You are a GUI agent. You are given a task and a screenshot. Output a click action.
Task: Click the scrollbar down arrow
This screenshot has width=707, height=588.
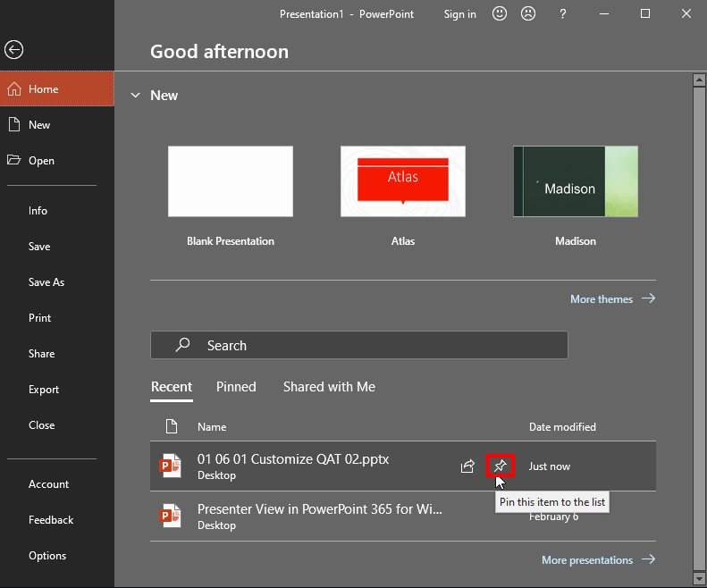point(700,578)
